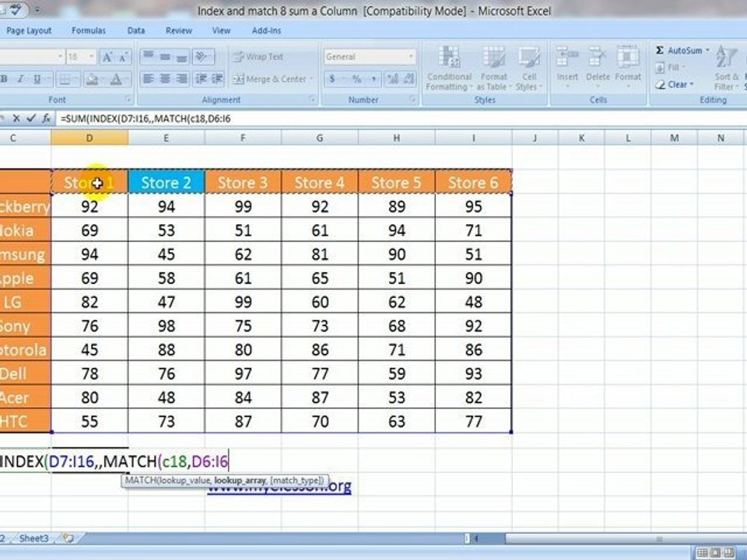Apply the Fill Color bucket
747x560 pixels.
[92, 79]
